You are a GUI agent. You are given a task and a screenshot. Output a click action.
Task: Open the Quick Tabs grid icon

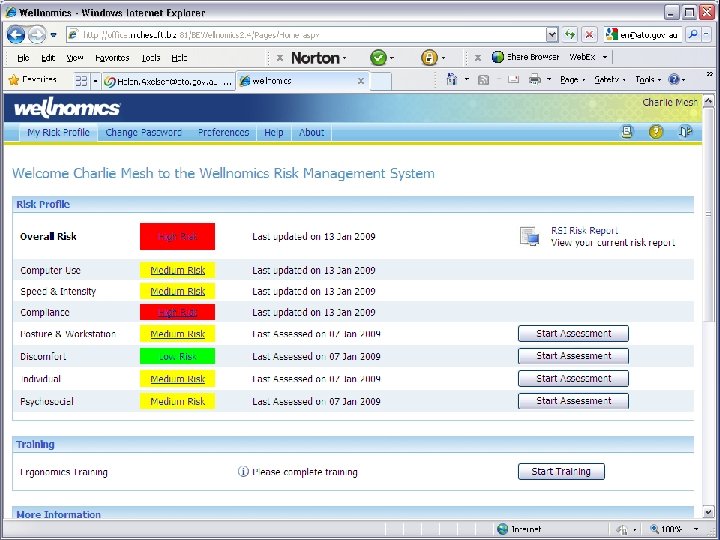point(81,81)
